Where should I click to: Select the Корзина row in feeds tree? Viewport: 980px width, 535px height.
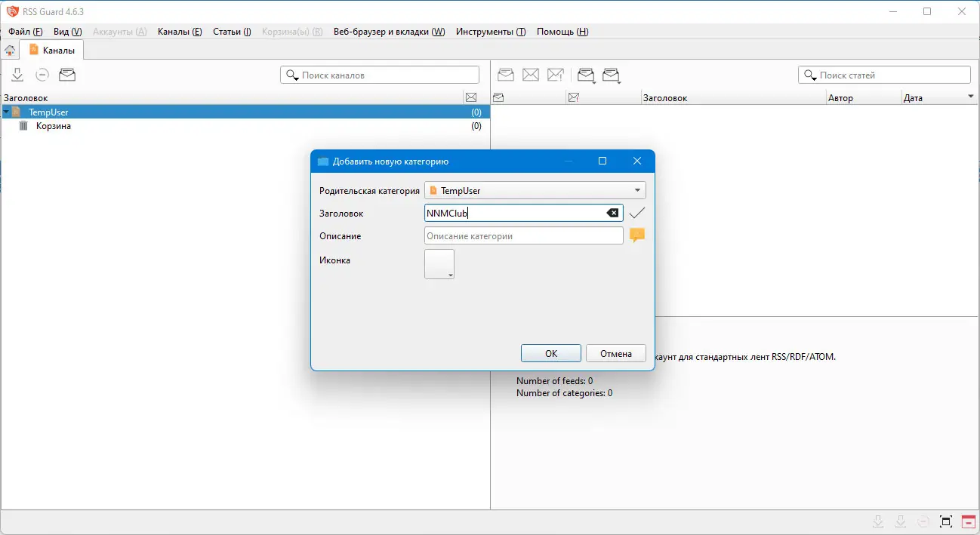(245, 126)
